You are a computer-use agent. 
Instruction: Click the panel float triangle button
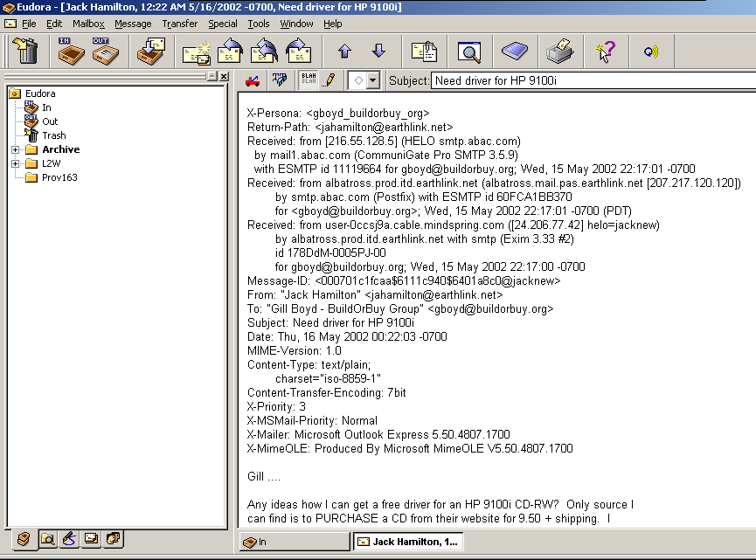point(212,76)
